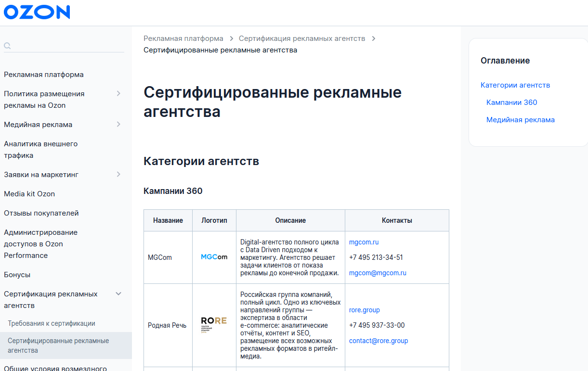
Task: Click the search magnifier icon in sidebar
Action: (x=7, y=46)
